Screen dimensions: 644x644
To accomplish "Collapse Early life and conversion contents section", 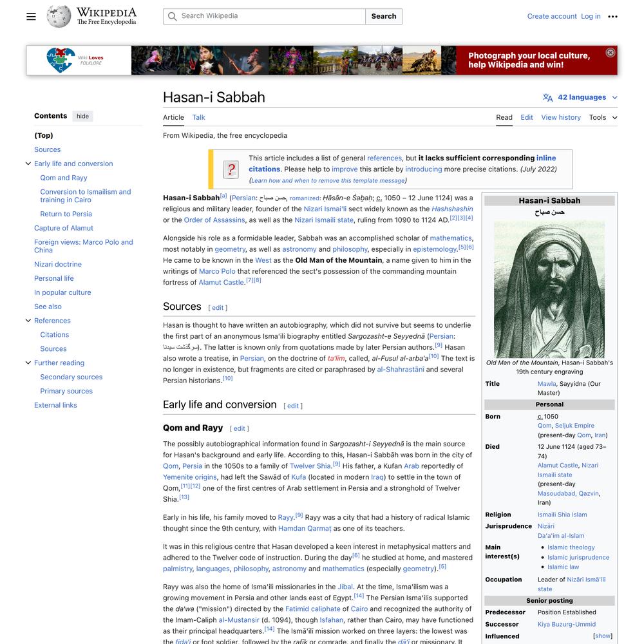I will click(x=28, y=164).
